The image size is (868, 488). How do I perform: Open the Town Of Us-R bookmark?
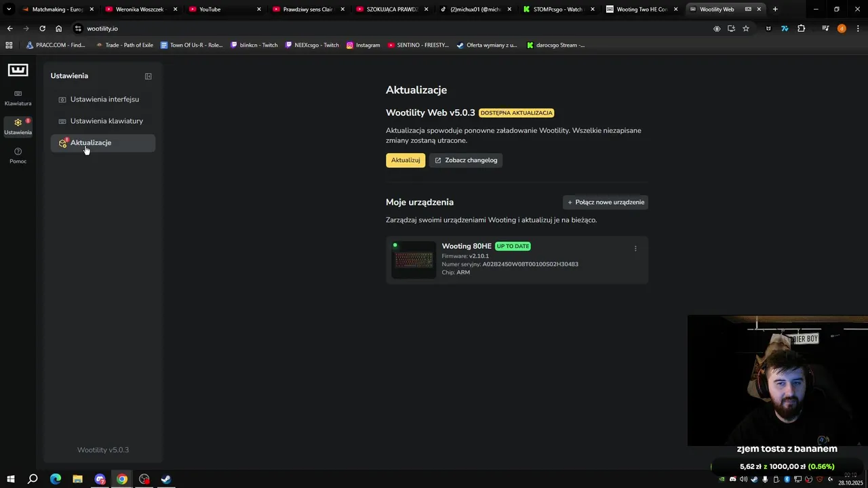pyautogui.click(x=191, y=45)
